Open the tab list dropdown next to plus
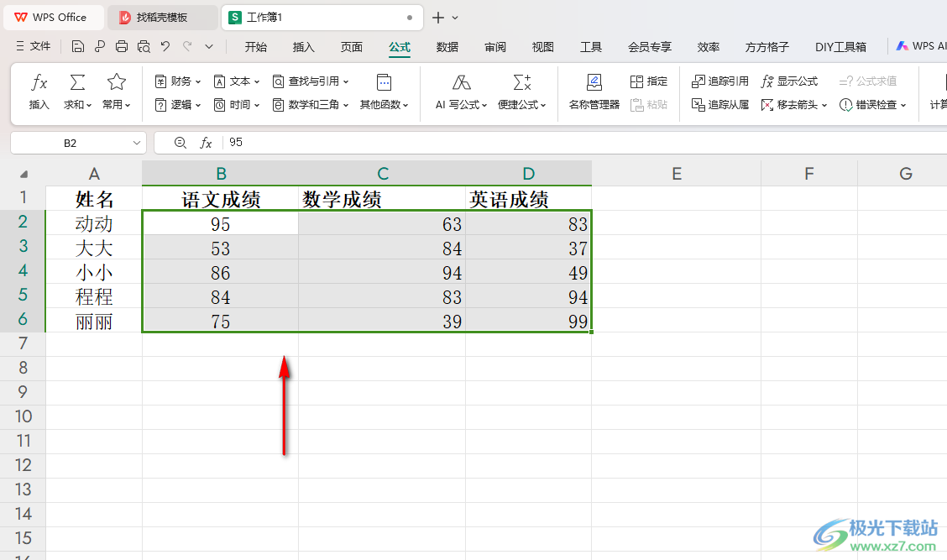 455,18
